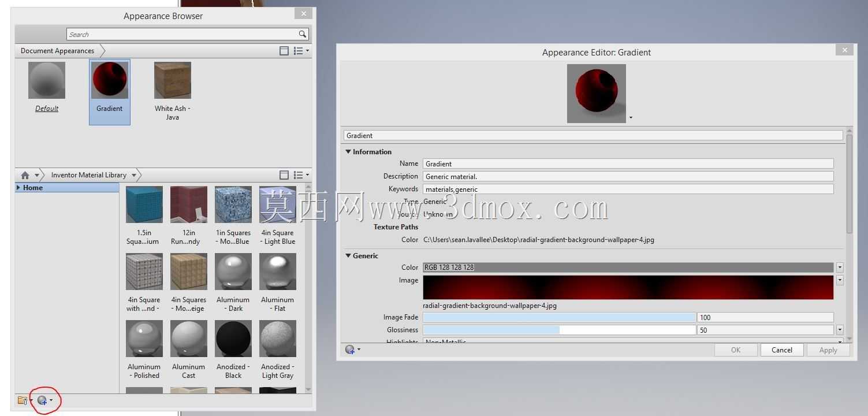Open the create appearance dropdown in Appearance Editor
The image size is (868, 416).
coord(359,350)
